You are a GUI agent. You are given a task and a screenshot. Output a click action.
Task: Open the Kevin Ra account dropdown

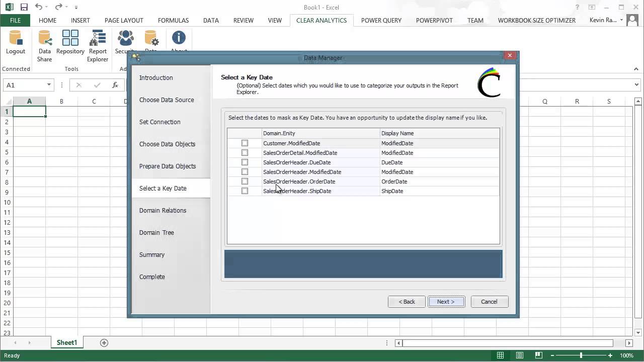click(x=622, y=20)
